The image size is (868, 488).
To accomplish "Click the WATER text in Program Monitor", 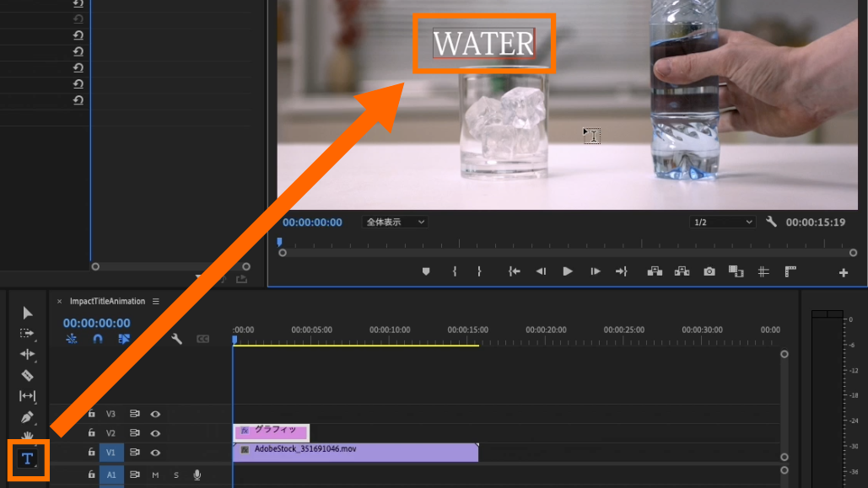I will coord(483,44).
